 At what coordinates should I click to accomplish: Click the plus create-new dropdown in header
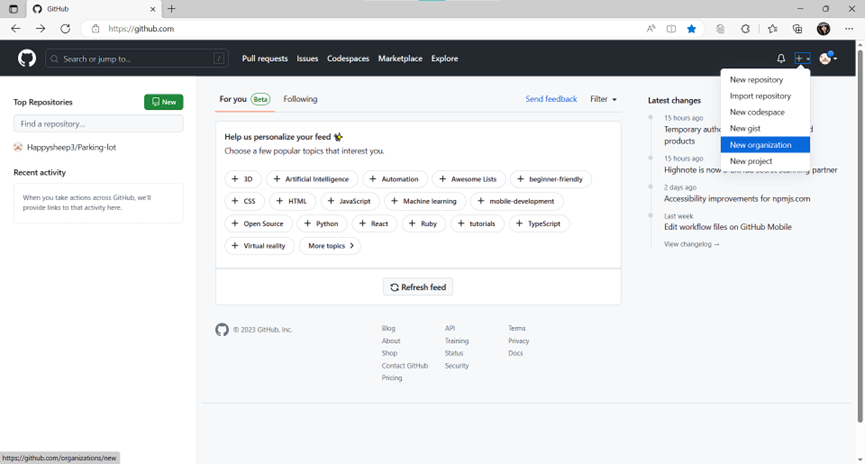point(802,58)
